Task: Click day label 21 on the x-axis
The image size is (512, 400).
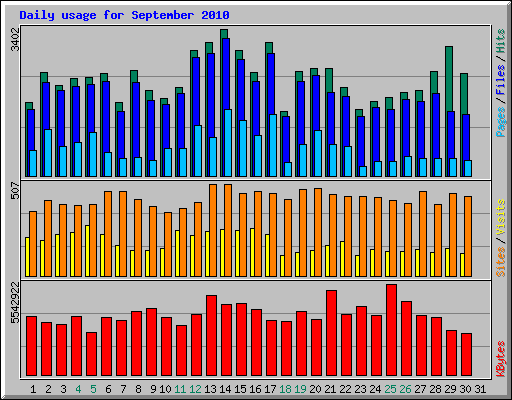Action: (x=330, y=389)
